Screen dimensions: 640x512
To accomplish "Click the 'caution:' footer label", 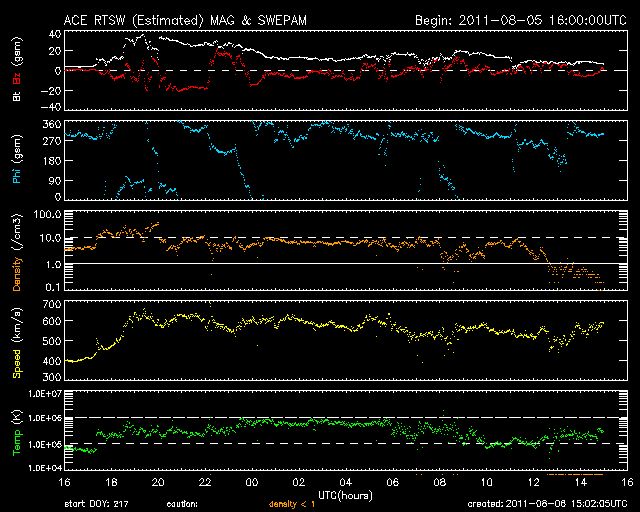I will 182,504.
